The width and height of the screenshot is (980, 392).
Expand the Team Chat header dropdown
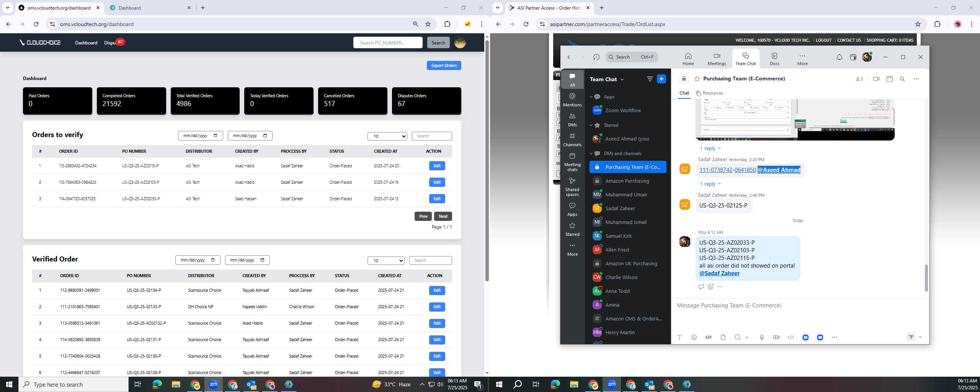tap(622, 79)
